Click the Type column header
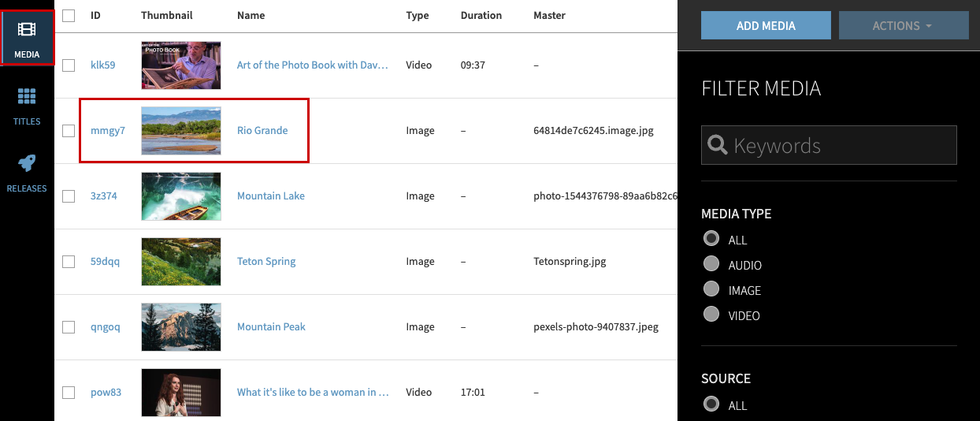 [x=418, y=15]
